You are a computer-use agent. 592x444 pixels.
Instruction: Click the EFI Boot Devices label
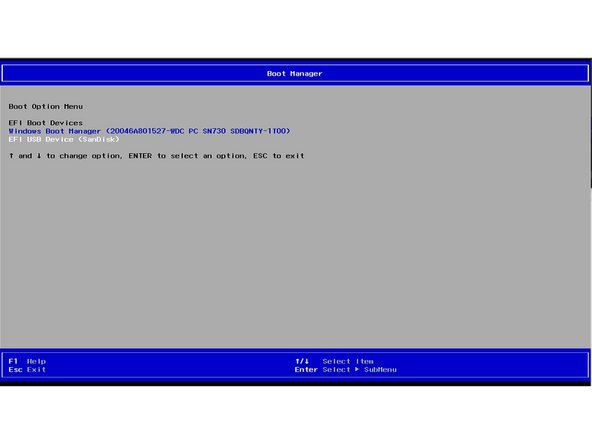(46, 123)
